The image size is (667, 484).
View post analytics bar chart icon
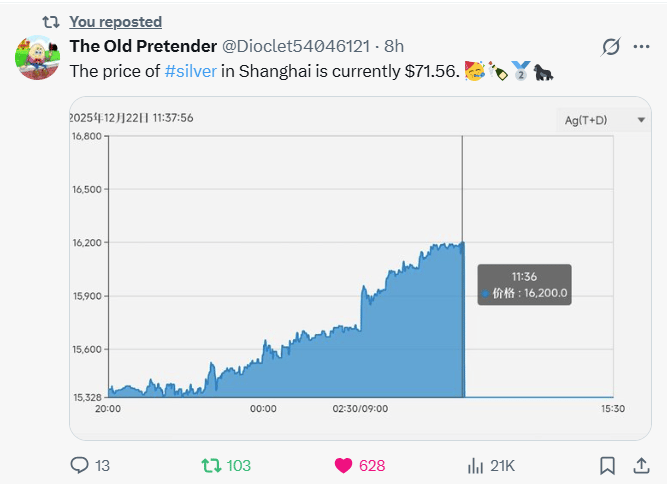[x=476, y=466]
